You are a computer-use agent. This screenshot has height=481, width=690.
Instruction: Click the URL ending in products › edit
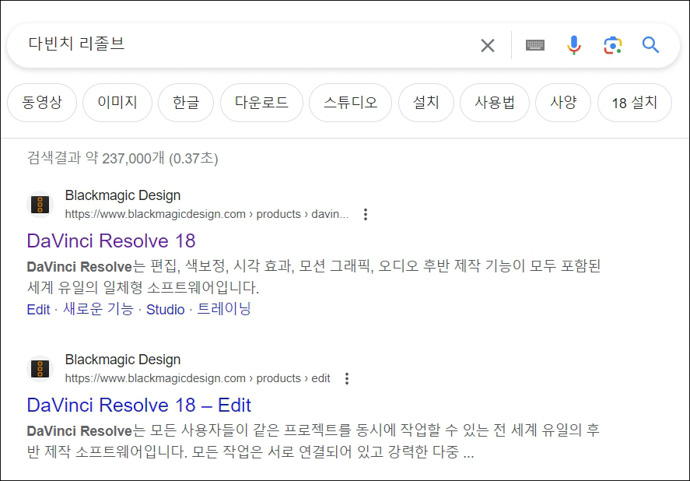[197, 378]
